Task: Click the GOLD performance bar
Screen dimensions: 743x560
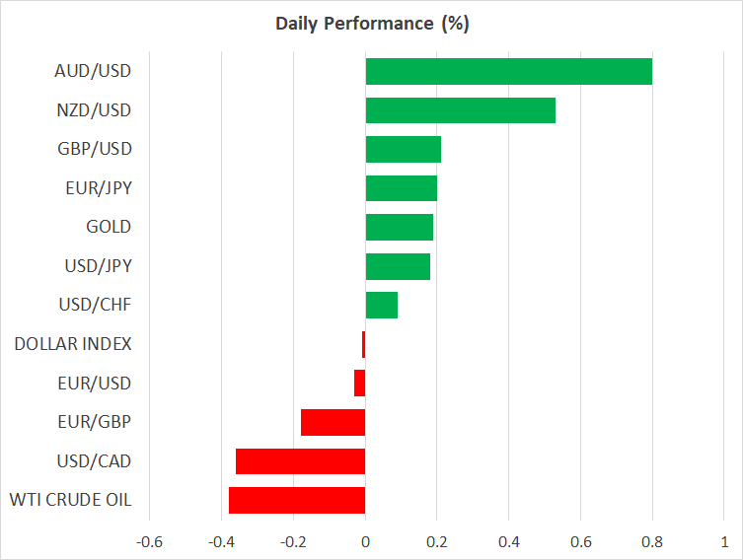Action: [399, 227]
